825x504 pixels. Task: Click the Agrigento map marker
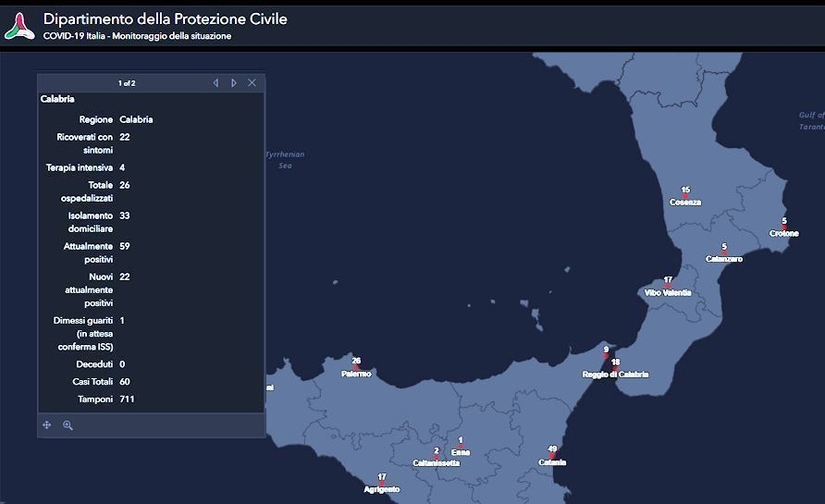[381, 483]
